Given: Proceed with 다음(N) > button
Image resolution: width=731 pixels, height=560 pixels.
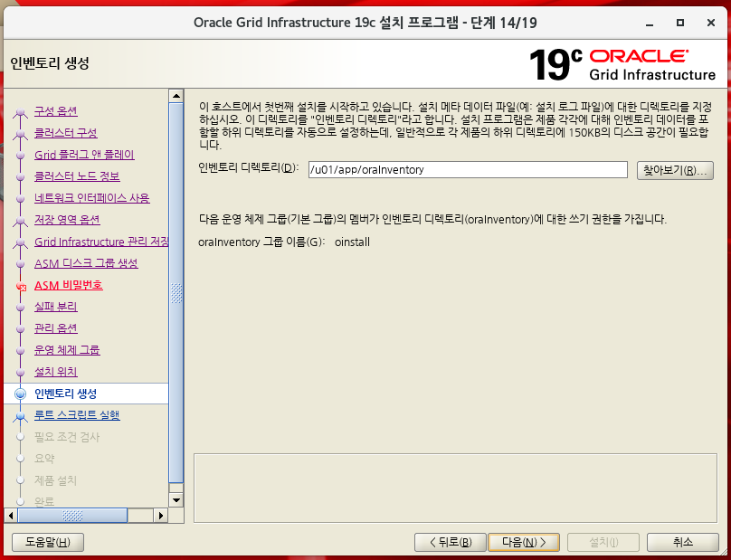Looking at the screenshot, I should tap(524, 542).
